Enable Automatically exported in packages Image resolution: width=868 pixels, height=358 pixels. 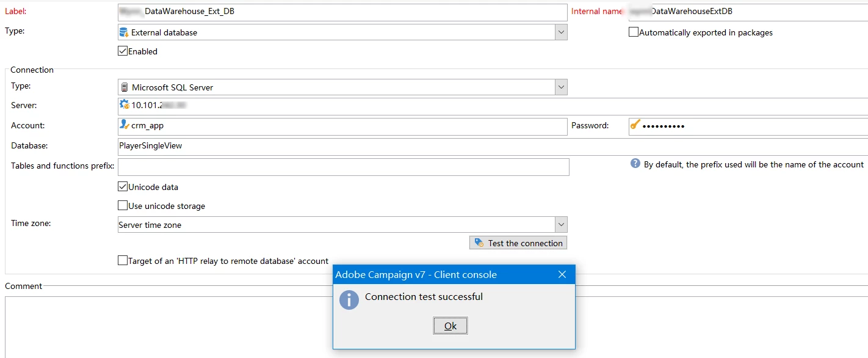click(x=634, y=32)
